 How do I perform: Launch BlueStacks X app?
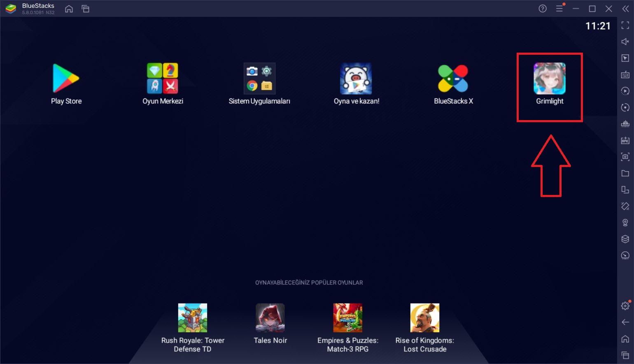pos(453,79)
